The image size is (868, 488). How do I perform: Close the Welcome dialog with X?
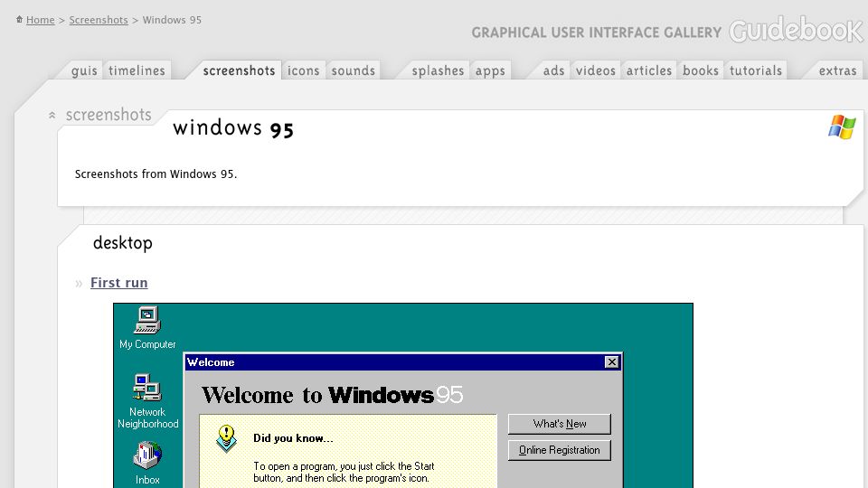[x=611, y=361]
